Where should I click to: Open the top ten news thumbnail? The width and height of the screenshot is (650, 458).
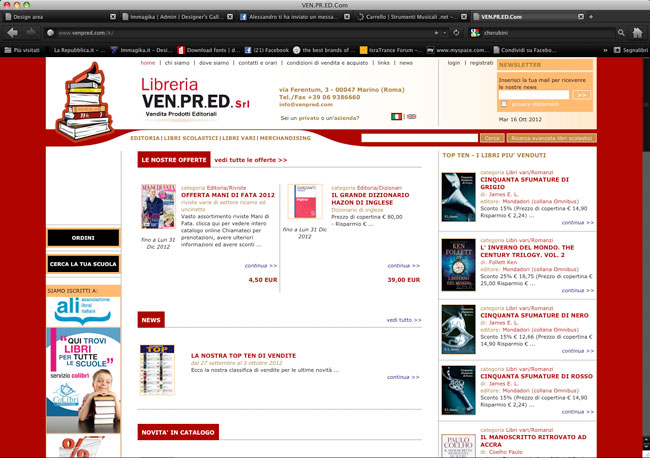pos(157,370)
